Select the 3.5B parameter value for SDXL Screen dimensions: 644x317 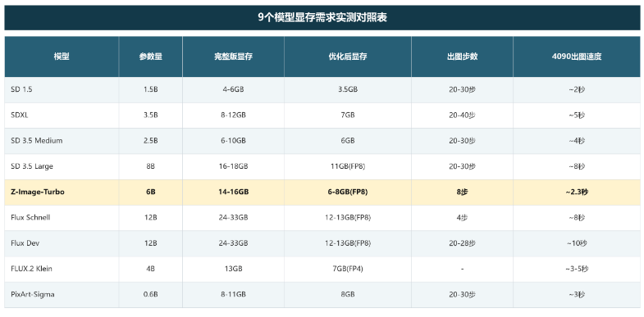[151, 115]
